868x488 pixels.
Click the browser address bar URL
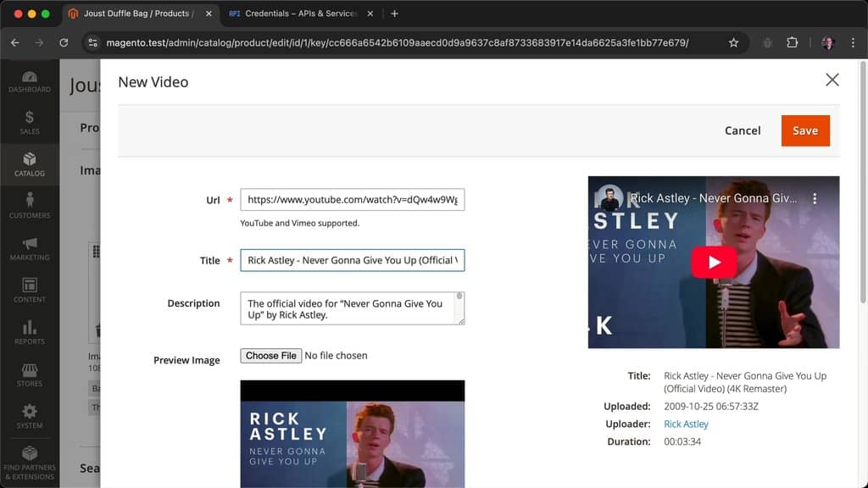pos(397,42)
